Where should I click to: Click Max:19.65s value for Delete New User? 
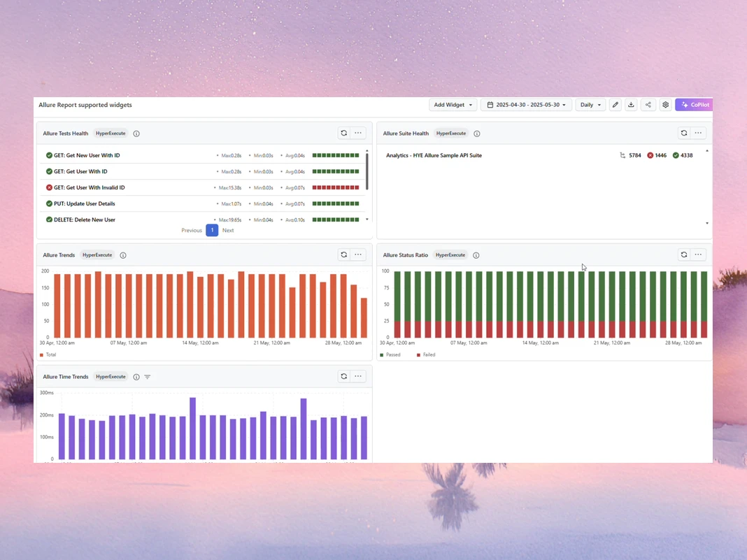pyautogui.click(x=230, y=220)
